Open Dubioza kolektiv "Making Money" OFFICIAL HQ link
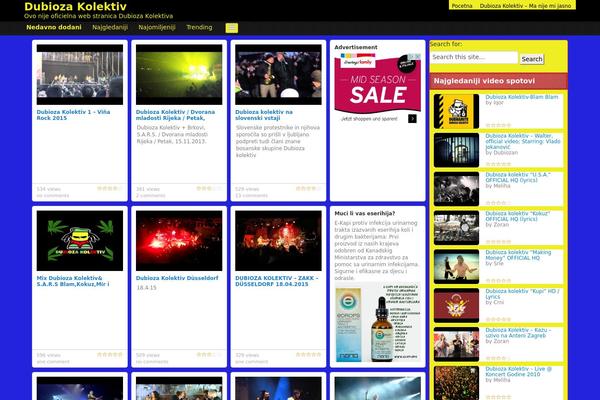 (518, 255)
